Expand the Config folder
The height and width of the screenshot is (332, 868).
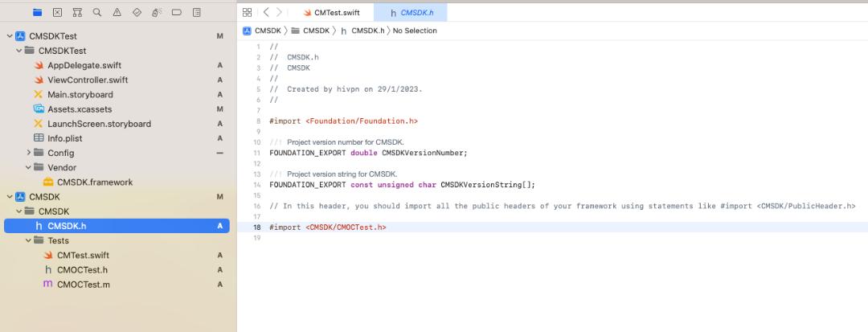(x=28, y=153)
